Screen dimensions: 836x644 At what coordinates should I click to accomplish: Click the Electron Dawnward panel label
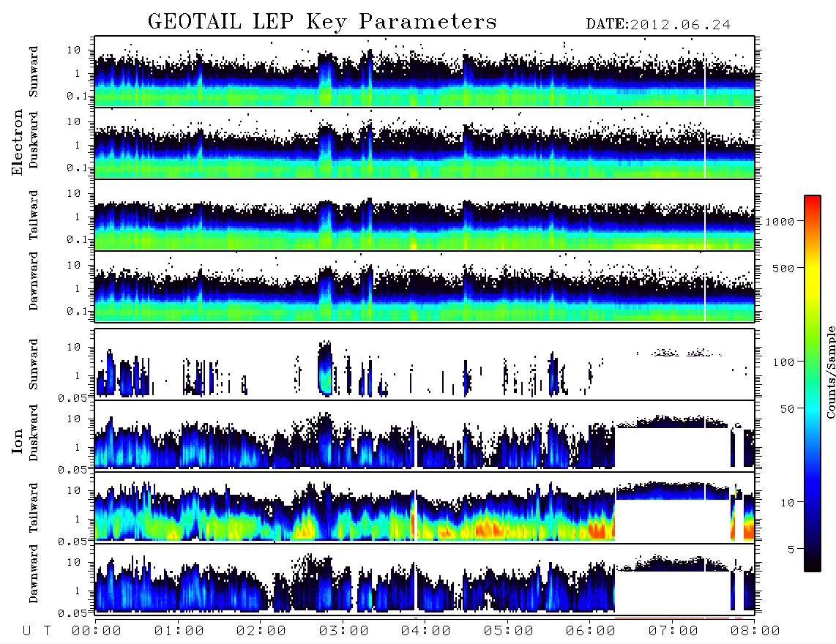[34, 281]
